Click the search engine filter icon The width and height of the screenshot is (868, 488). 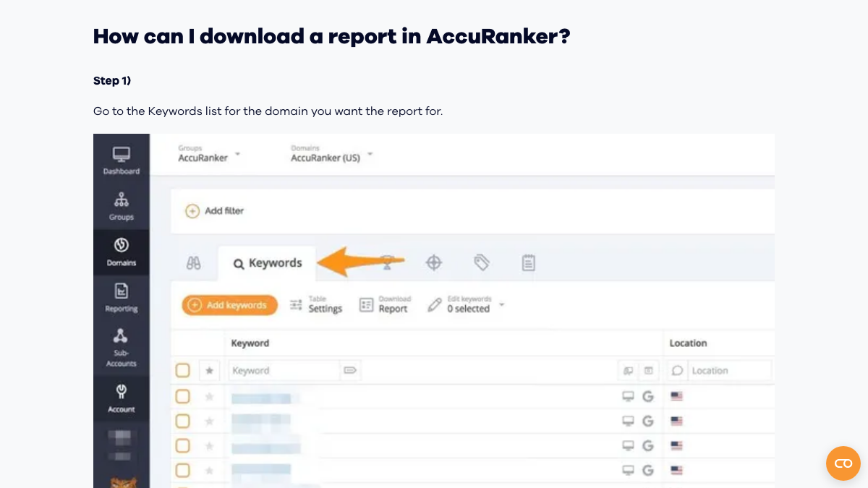(649, 371)
